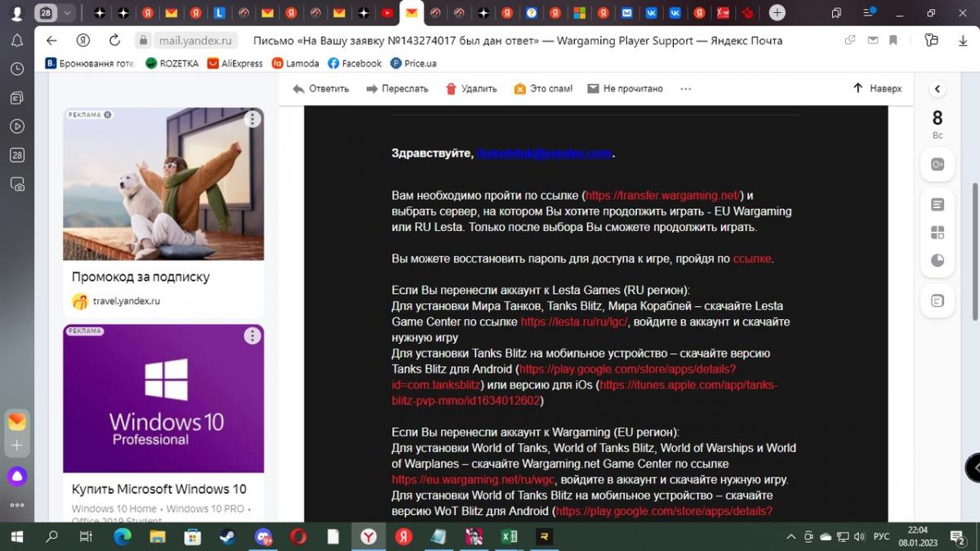This screenshot has height=551, width=980.
Task: Show hidden tray icons chevron
Action: (x=791, y=536)
